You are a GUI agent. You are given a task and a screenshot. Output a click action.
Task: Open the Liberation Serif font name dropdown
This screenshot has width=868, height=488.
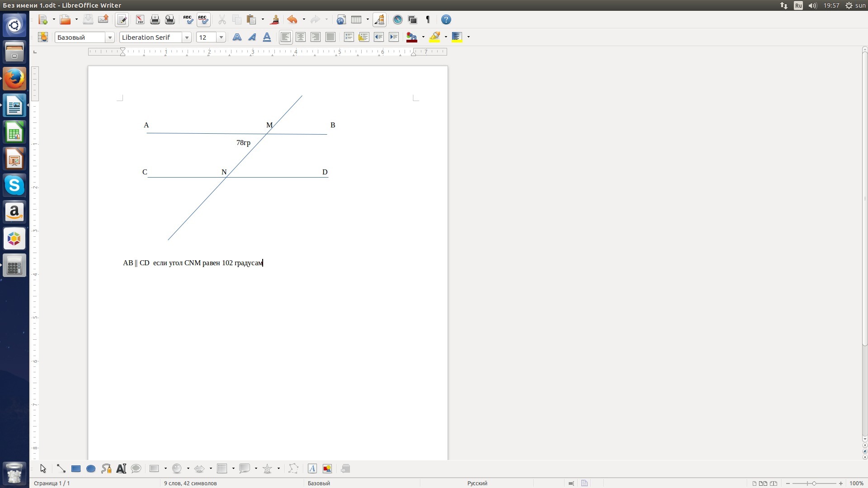click(x=187, y=38)
